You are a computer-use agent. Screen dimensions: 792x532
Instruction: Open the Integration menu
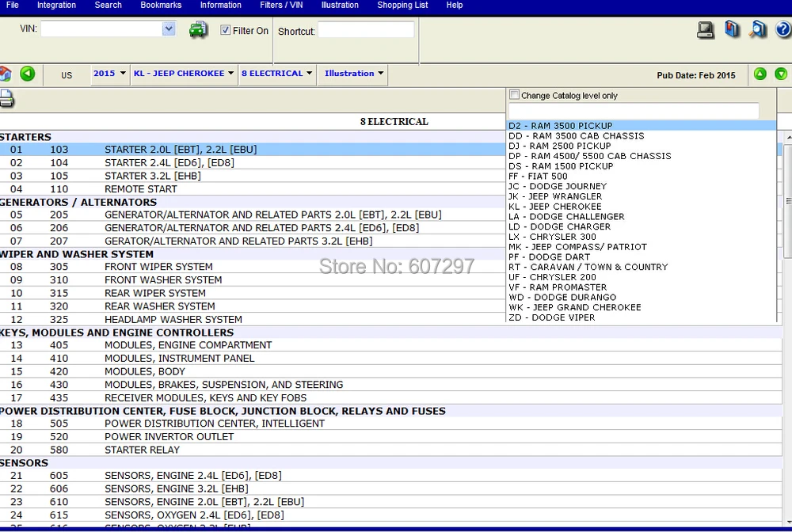(x=56, y=5)
